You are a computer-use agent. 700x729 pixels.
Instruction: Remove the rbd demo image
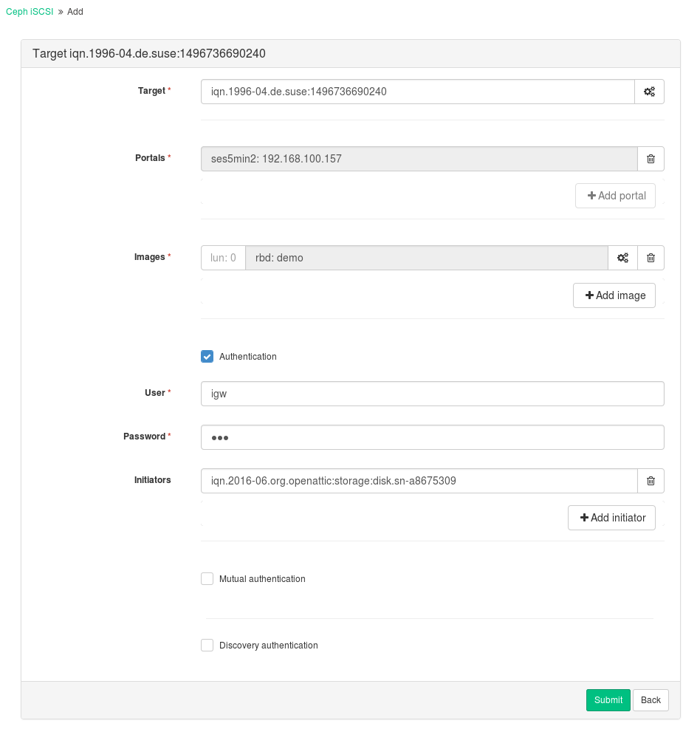click(651, 258)
